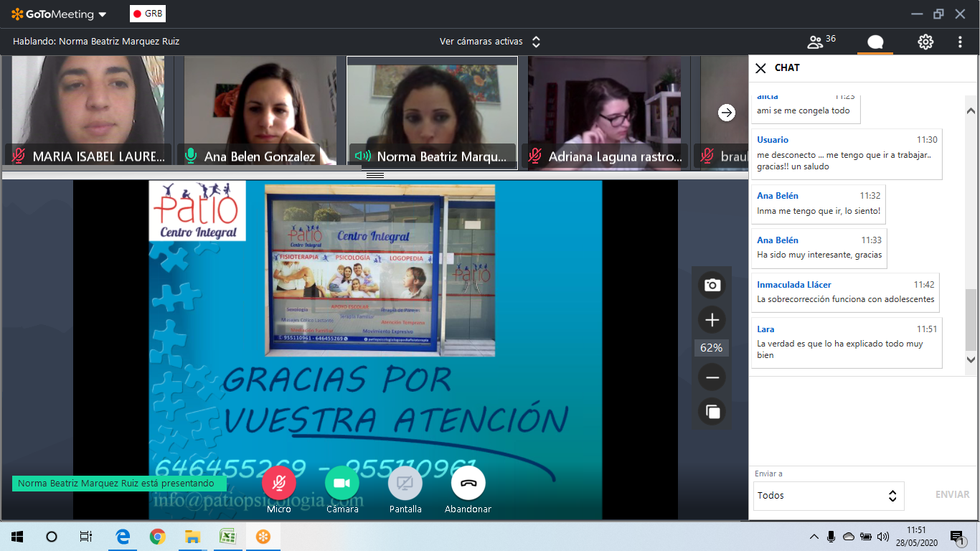Select Ana Belén's 11:32 chat message
Viewport: 980px width, 551px height.
click(x=819, y=204)
